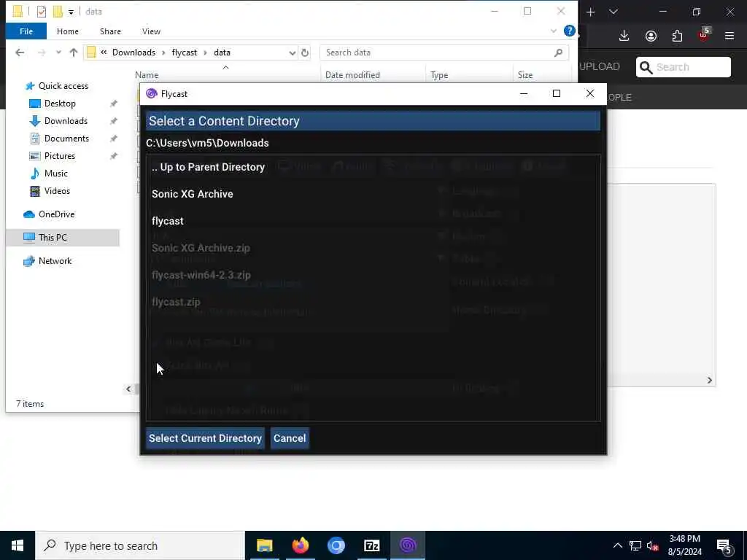The height and width of the screenshot is (560, 747).
Task: Select This PC in the navigation pane
Action: (x=53, y=238)
